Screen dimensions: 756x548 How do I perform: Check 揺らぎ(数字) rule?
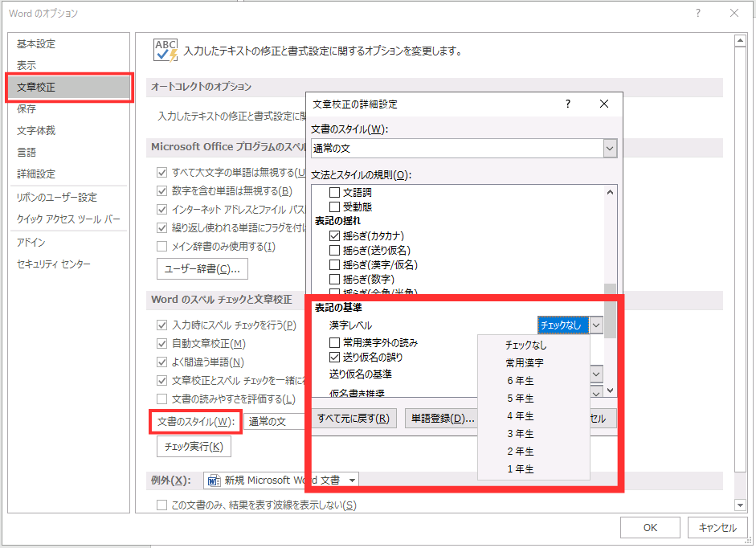tap(334, 280)
